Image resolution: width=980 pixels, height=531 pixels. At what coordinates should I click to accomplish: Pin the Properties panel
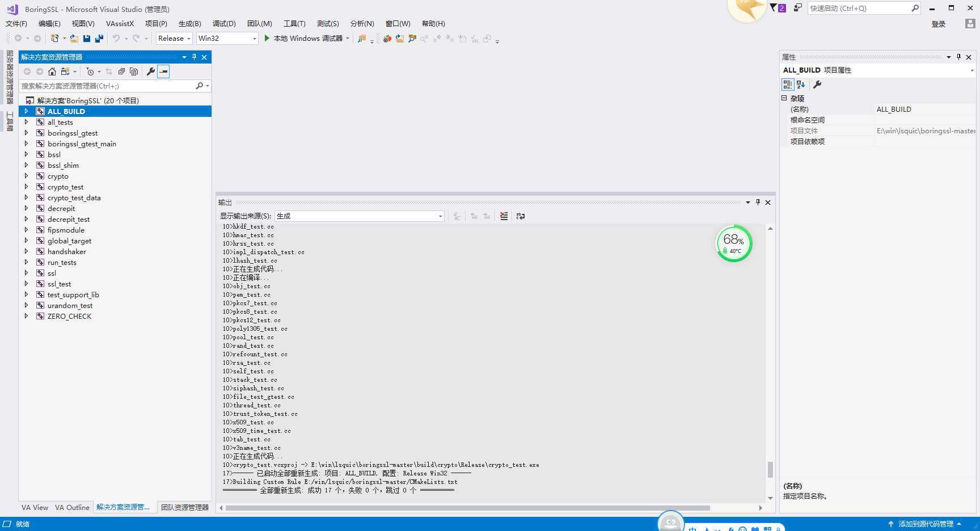958,57
